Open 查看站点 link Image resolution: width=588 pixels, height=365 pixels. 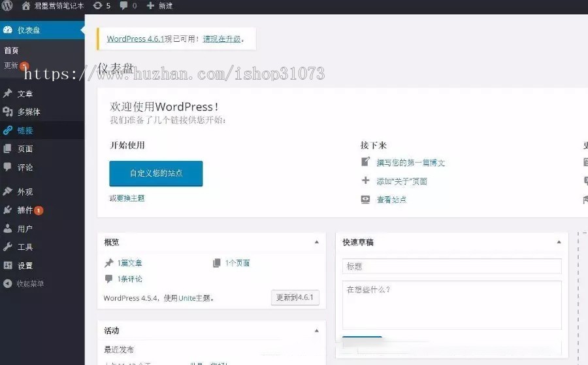(391, 200)
